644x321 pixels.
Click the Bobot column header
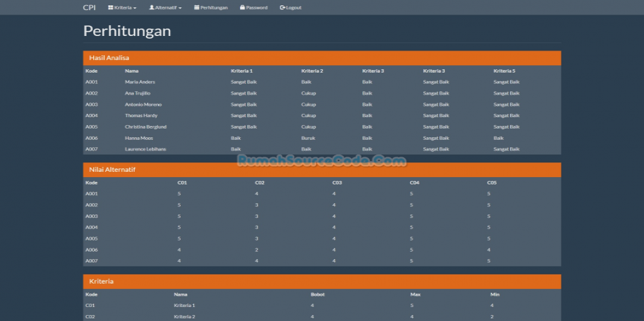[x=317, y=294]
